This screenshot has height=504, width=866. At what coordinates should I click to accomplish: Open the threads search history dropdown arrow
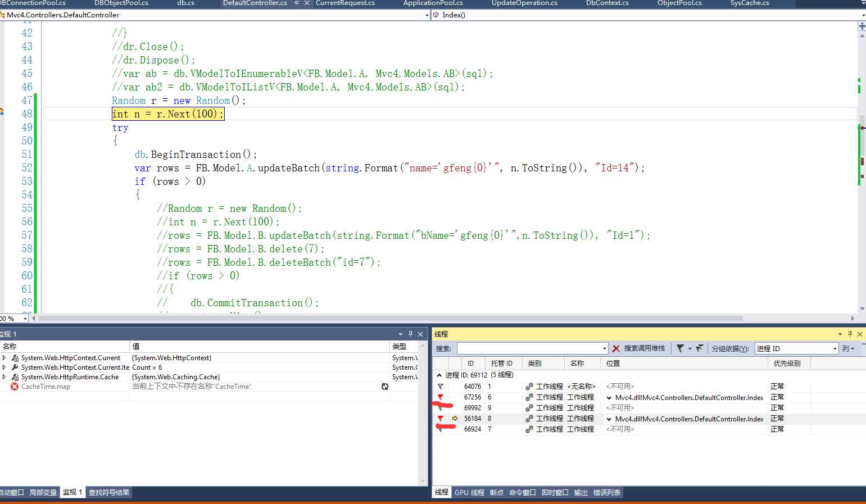[605, 348]
